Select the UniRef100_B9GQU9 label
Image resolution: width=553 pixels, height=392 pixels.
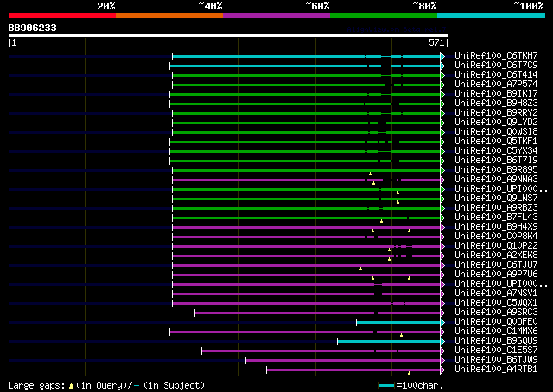click(x=496, y=341)
